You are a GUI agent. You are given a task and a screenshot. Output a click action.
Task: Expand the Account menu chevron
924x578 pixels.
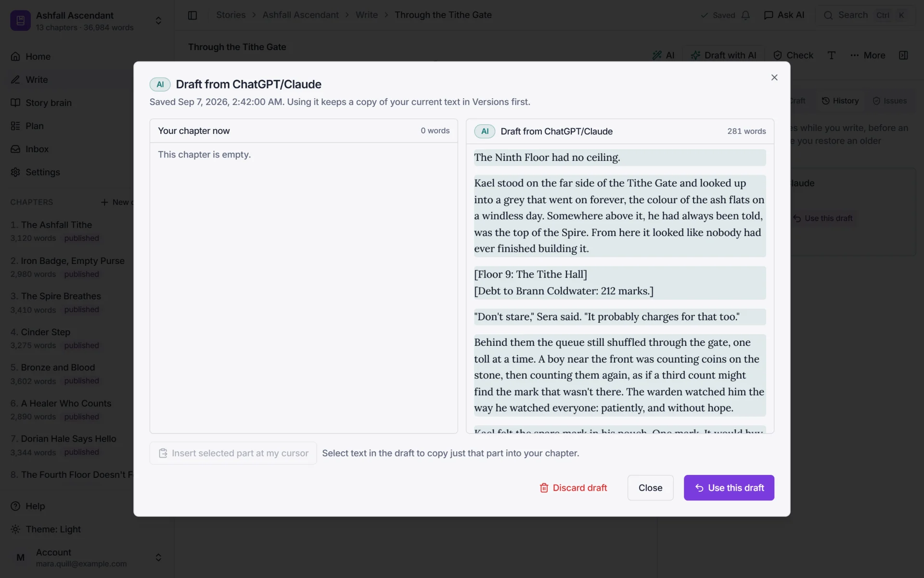pyautogui.click(x=158, y=557)
